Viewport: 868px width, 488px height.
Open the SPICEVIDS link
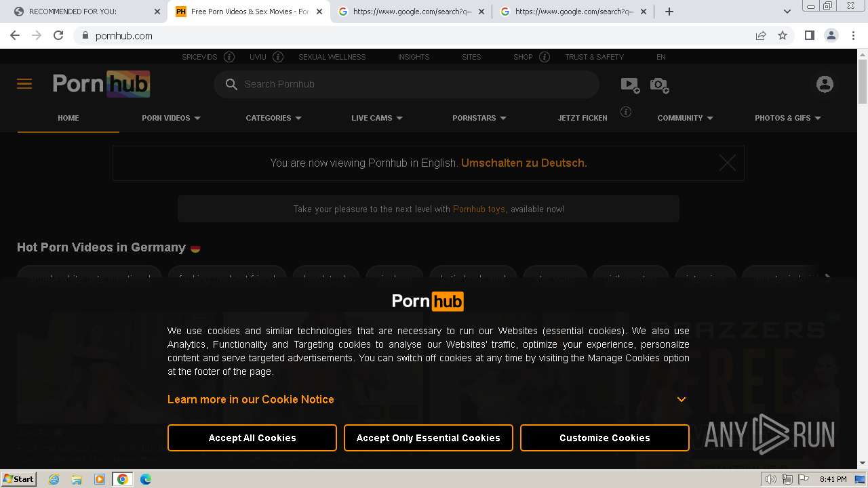(199, 57)
